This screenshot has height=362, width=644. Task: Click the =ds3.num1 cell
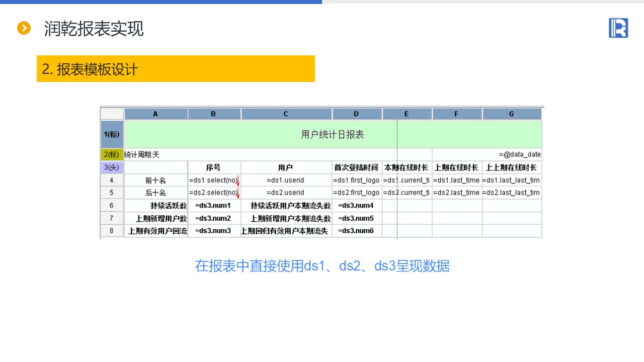pos(214,205)
